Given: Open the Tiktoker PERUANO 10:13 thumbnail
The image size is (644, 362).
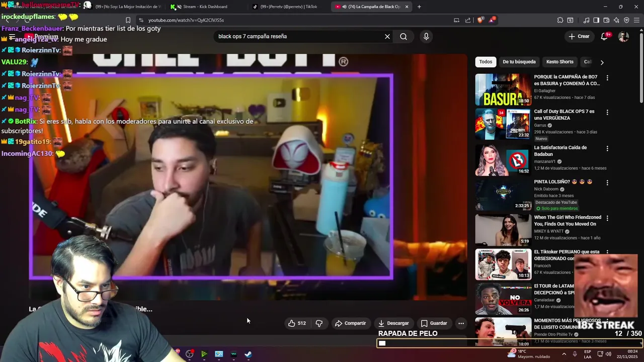Looking at the screenshot, I should [x=503, y=264].
